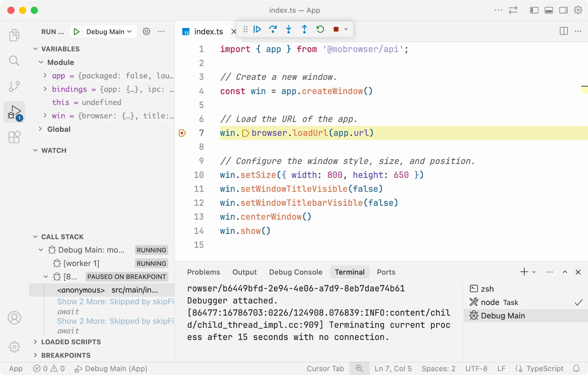Image resolution: width=588 pixels, height=375 pixels.
Task: Select Step Into in the debug toolbar
Action: [x=289, y=29]
